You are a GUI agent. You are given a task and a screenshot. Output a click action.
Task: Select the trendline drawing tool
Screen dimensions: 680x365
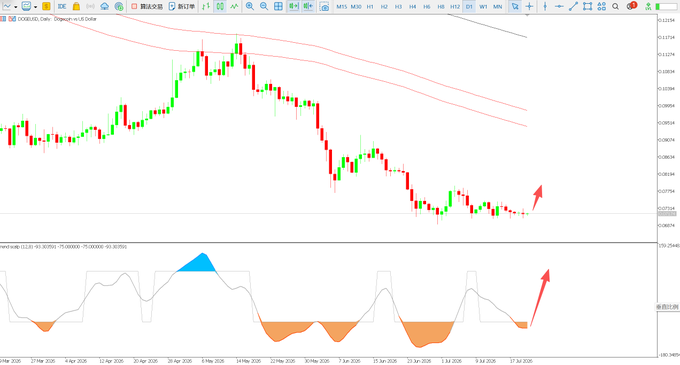click(x=573, y=6)
